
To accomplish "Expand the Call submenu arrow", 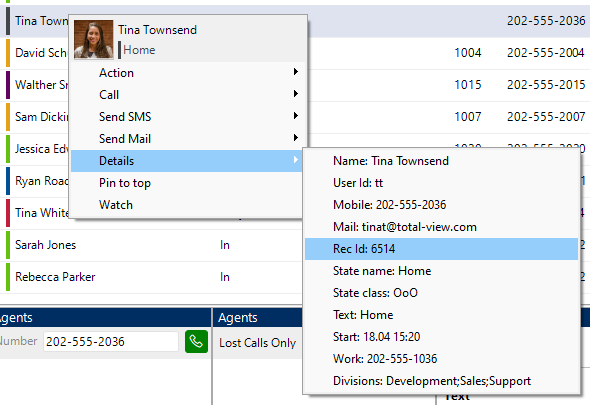I will click(x=296, y=93).
